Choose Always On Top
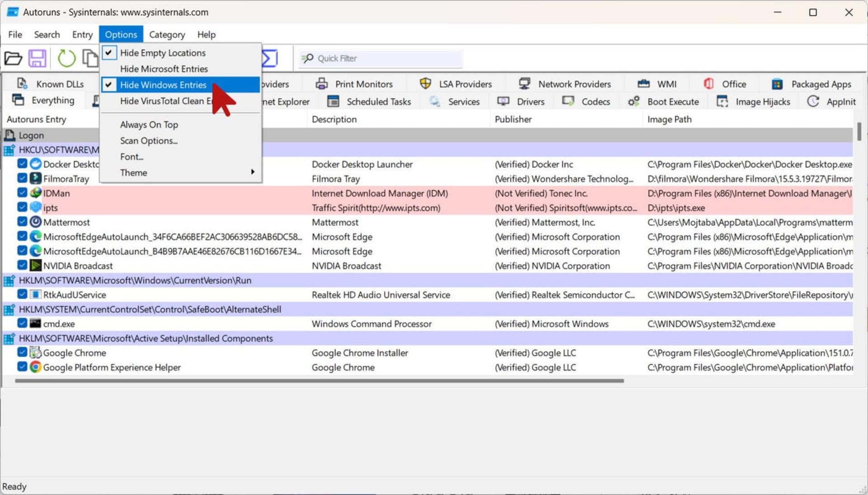The image size is (868, 495). tap(180, 124)
